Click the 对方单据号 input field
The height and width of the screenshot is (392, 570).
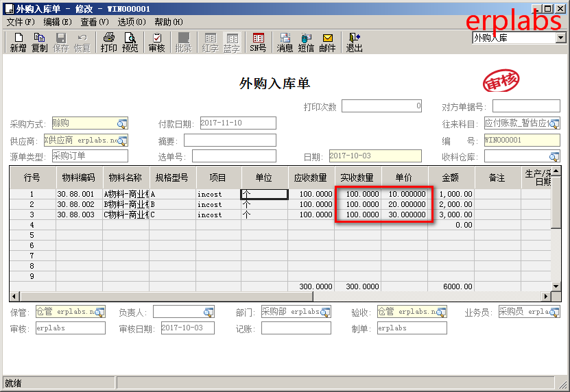(x=526, y=106)
